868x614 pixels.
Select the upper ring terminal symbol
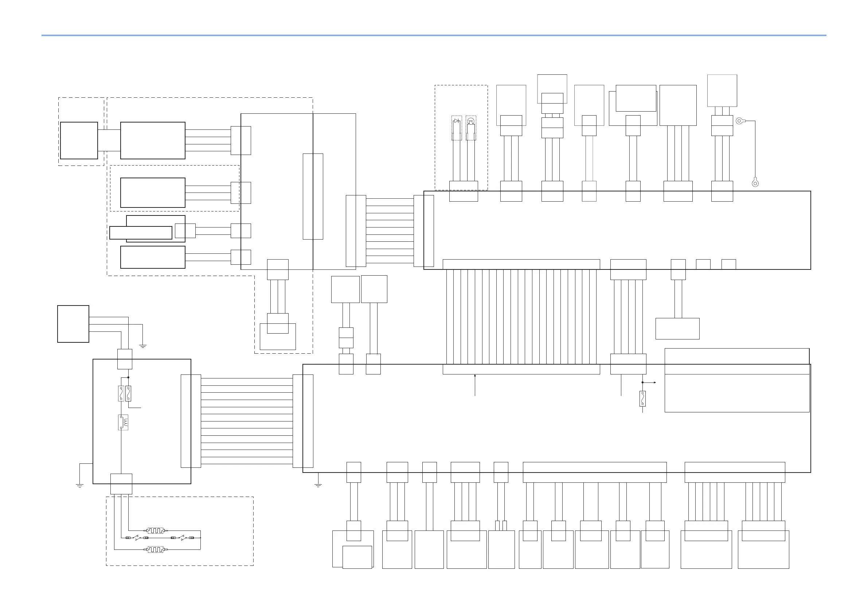[739, 121]
